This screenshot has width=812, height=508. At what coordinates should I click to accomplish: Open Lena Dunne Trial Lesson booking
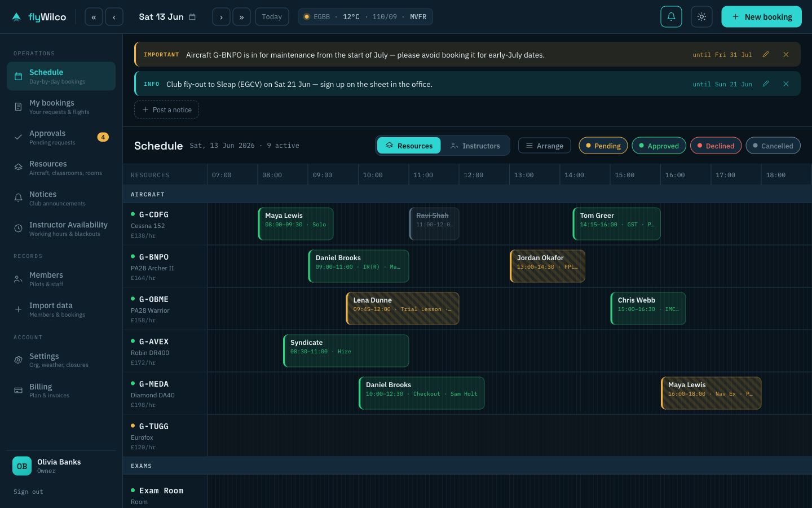pos(403,308)
